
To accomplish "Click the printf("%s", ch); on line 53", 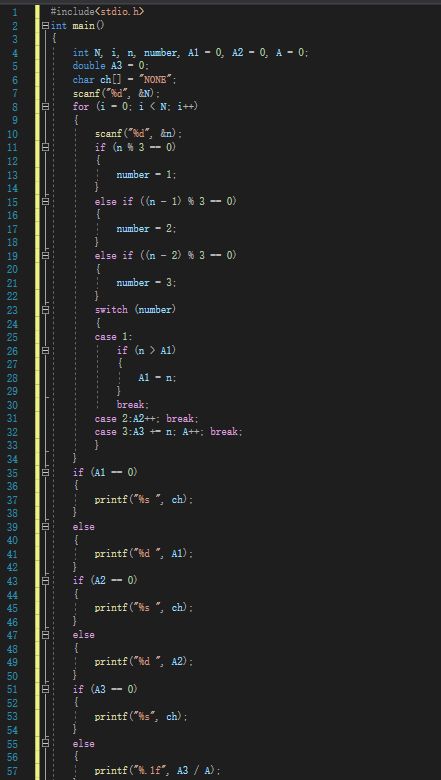I will pos(141,716).
